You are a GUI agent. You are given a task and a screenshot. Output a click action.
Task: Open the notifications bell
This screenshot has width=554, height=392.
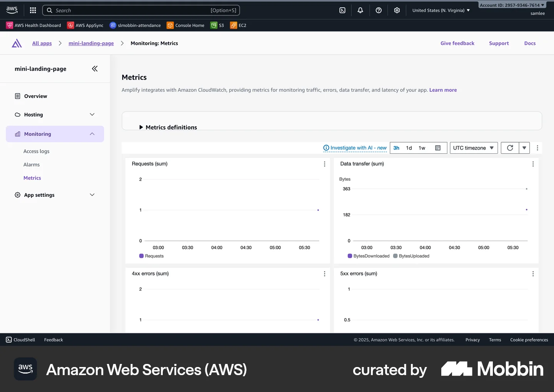click(360, 10)
